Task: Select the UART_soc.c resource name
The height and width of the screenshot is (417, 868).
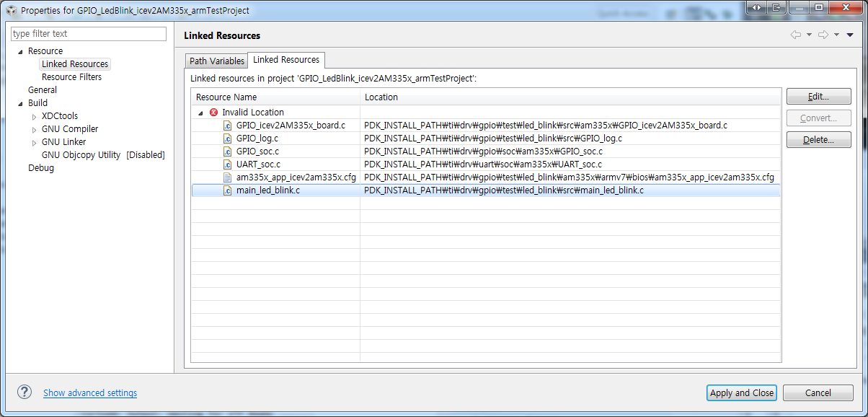Action: pos(258,164)
